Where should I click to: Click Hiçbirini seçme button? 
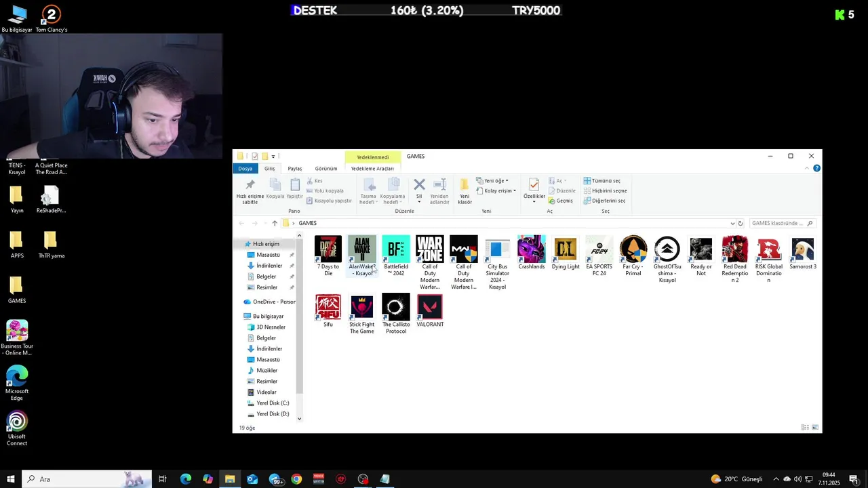[x=606, y=191]
